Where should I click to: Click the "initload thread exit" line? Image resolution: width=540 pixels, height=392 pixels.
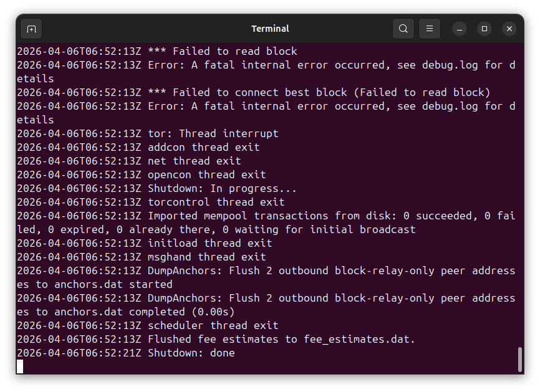(210, 244)
